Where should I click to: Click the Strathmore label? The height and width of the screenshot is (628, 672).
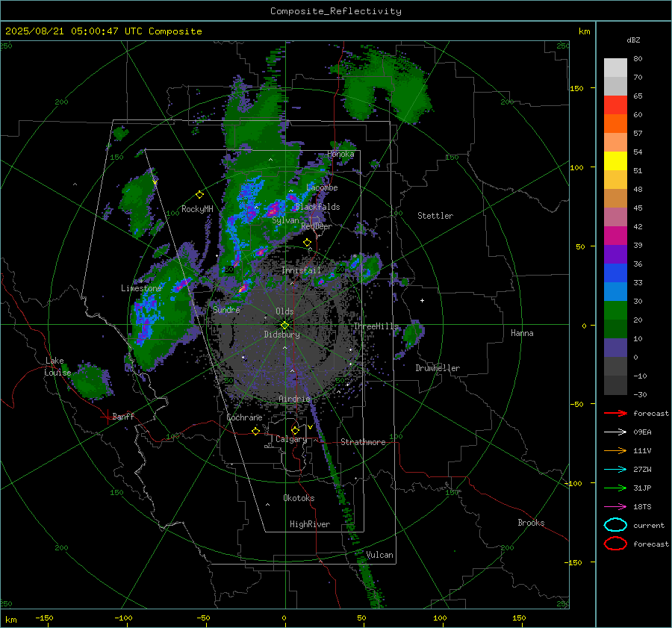click(x=363, y=442)
